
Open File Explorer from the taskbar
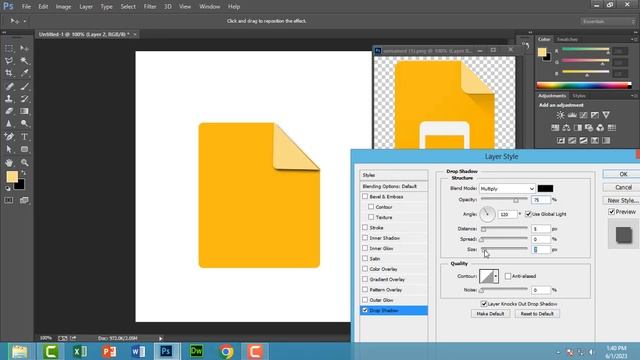(20, 351)
